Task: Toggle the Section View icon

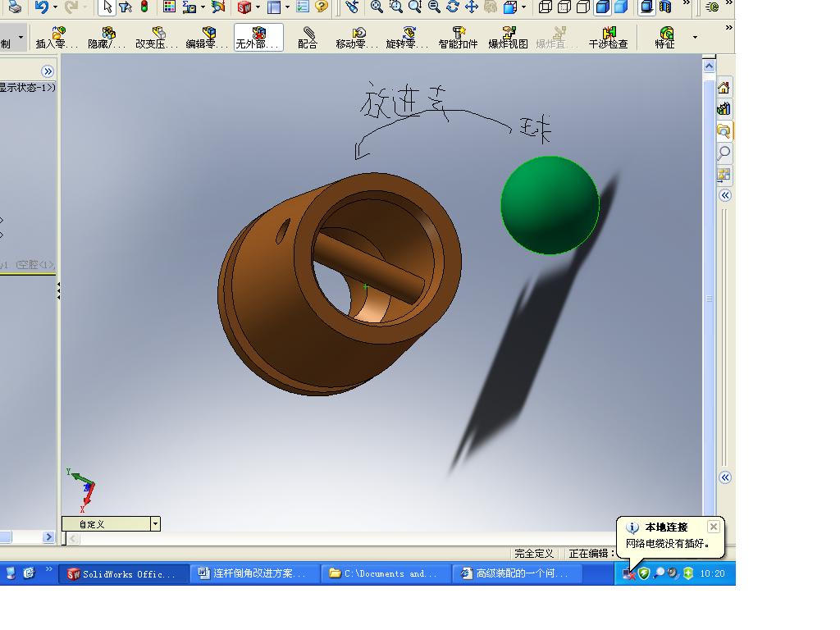Action: click(x=665, y=7)
